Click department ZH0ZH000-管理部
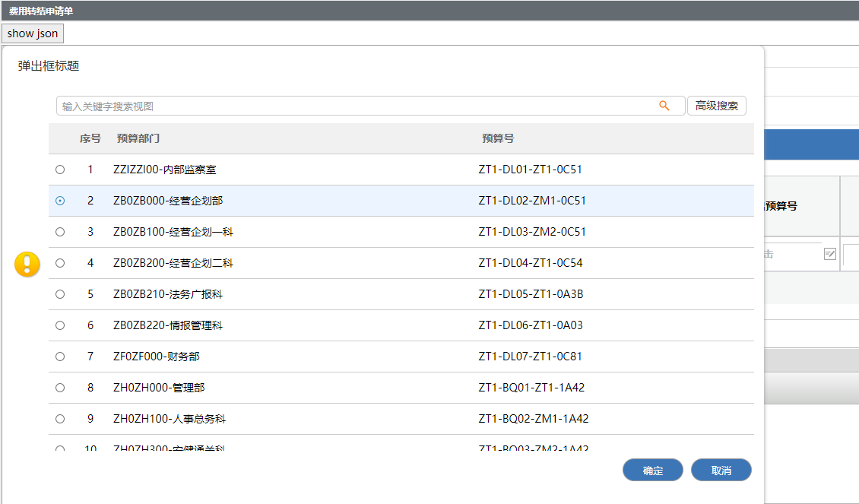 [x=159, y=388]
